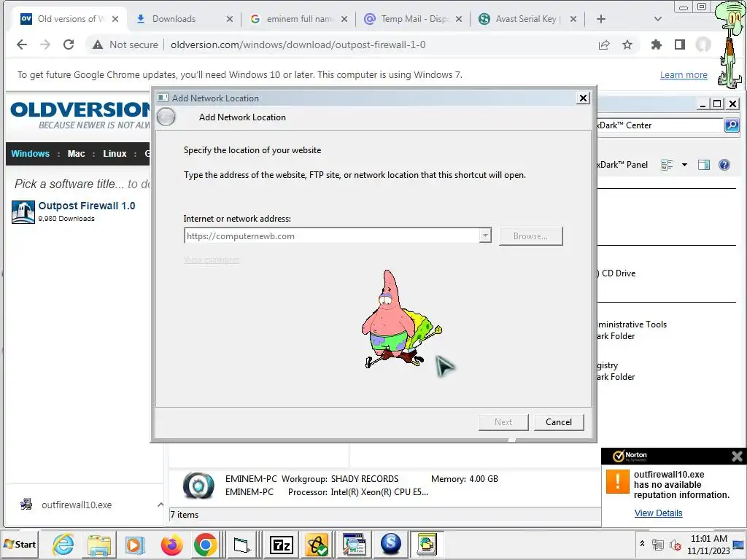
Task: Open Mac category on OldVersion site
Action: tap(76, 154)
